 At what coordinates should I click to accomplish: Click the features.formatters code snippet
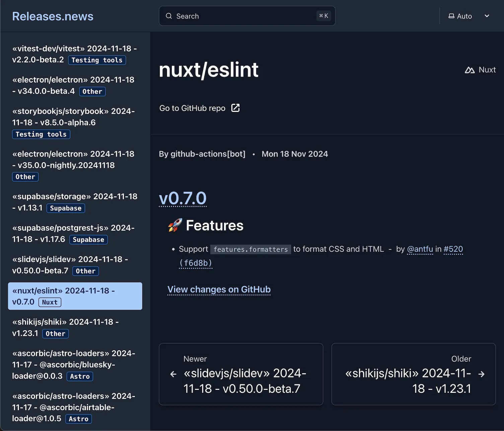[250, 249]
